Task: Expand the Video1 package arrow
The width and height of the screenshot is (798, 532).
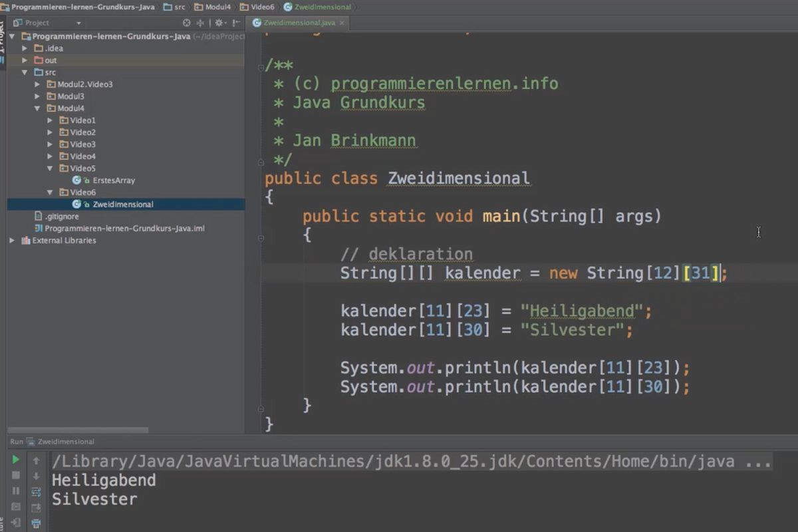Action: (x=50, y=120)
